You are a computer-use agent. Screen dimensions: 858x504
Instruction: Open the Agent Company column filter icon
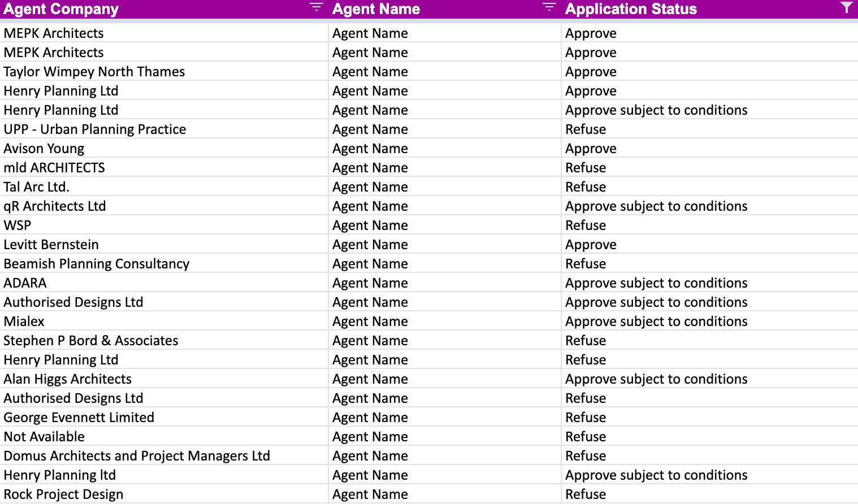coord(316,7)
